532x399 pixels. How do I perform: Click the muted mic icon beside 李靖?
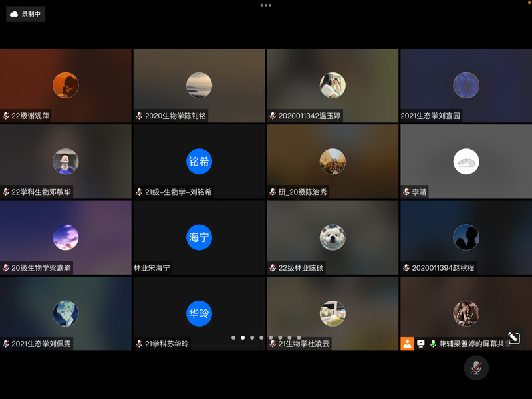[x=406, y=192]
